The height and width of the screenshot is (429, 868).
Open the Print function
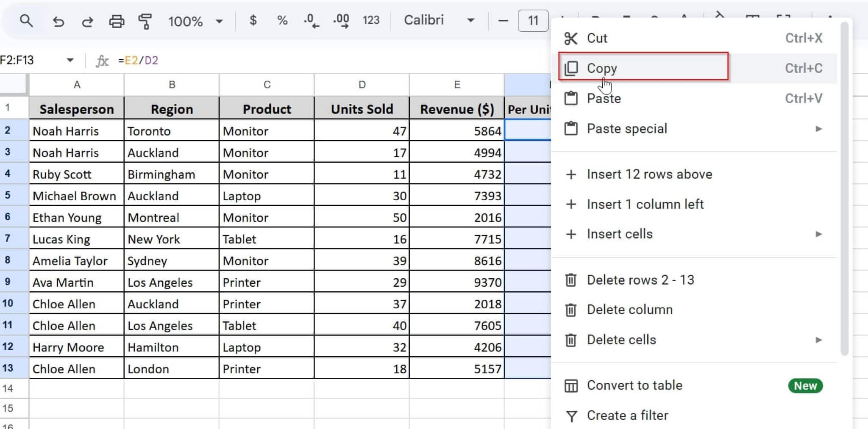(x=117, y=20)
